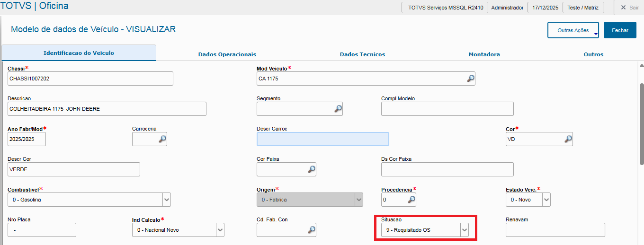Image resolution: width=644 pixels, height=245 pixels.
Task: Go to the Montadora tab
Action: pos(484,54)
